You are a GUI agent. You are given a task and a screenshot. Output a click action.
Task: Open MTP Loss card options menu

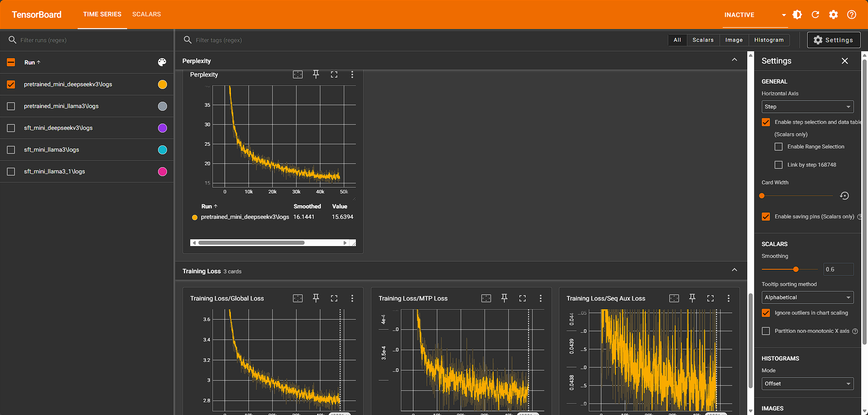(x=541, y=298)
